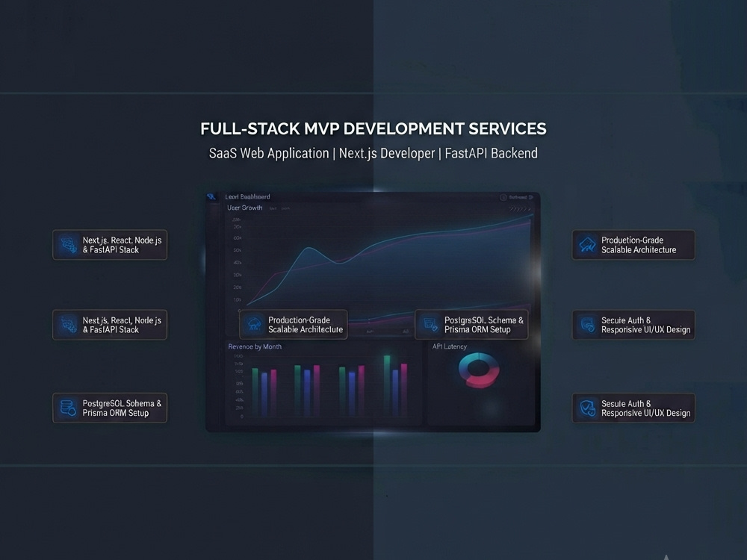This screenshot has width=747, height=560.
Task: Click "Production-Grade Scalable Architecture" text overlaying the dashboard
Action: [306, 325]
